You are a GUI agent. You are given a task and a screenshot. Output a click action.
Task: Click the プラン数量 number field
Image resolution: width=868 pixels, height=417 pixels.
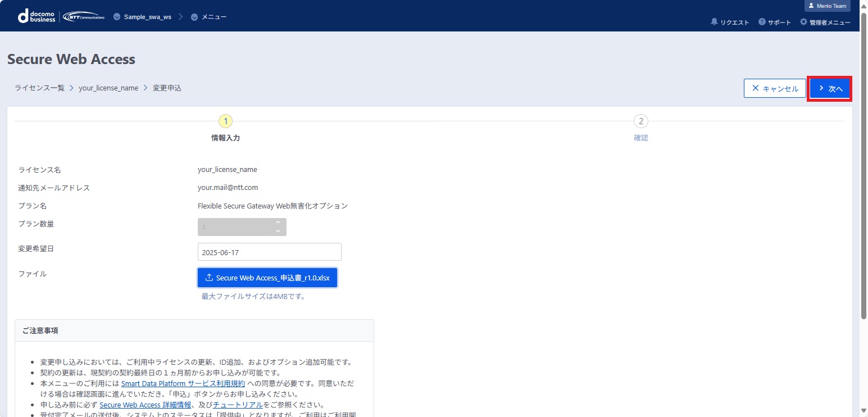pos(242,227)
